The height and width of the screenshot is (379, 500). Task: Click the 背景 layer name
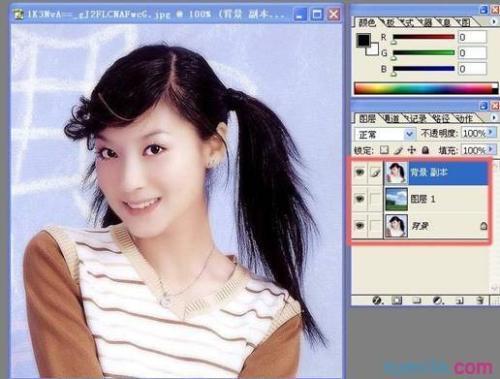(x=419, y=226)
